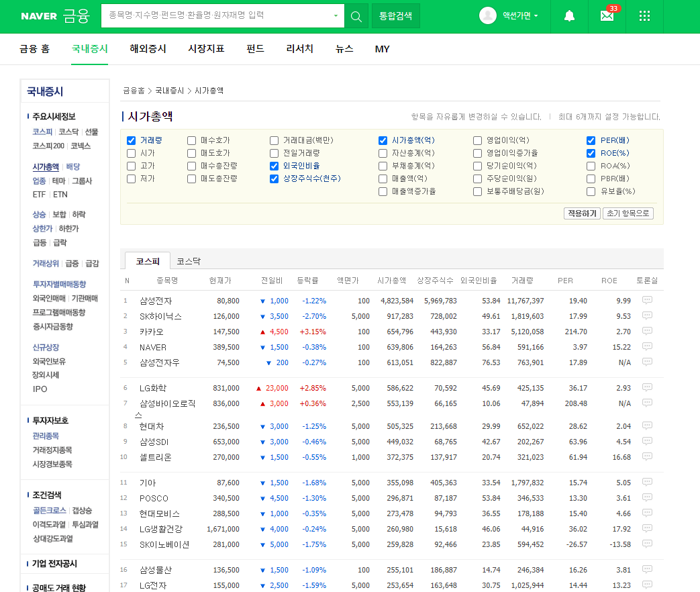Go to 시장지표 menu

206,49
